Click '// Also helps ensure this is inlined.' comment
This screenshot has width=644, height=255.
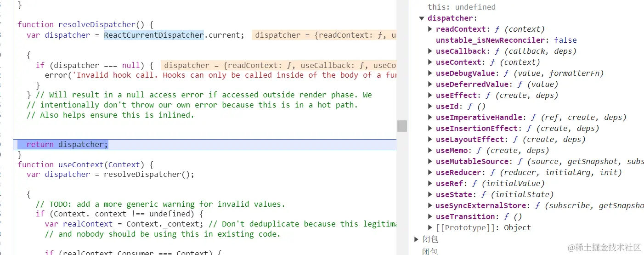pos(110,115)
